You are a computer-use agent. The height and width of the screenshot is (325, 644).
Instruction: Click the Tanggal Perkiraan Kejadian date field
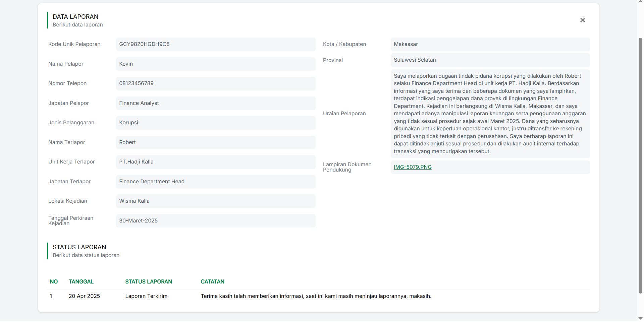point(215,221)
